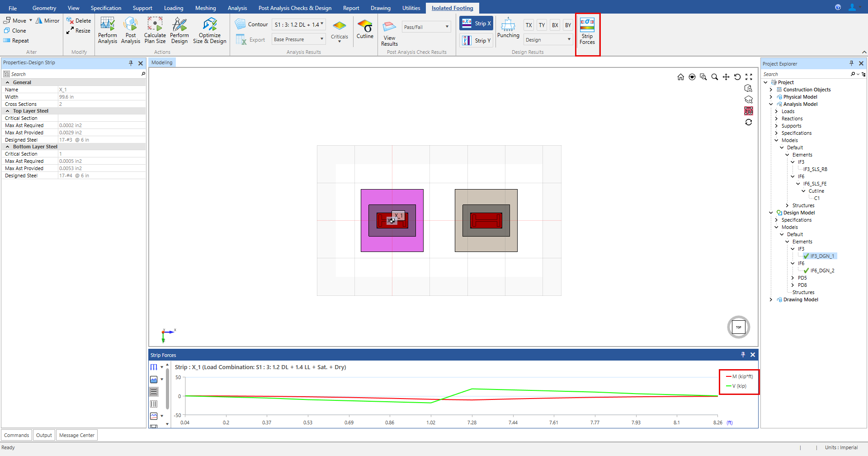This screenshot has height=456, width=868.
Task: Toggle the BY reinforcement button
Action: (x=568, y=25)
